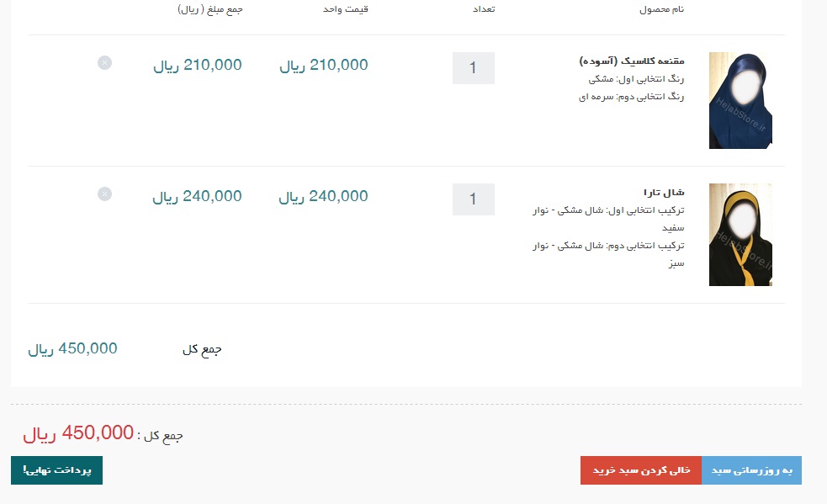
Task: Remove the شال تارا item from cart
Action: point(104,194)
